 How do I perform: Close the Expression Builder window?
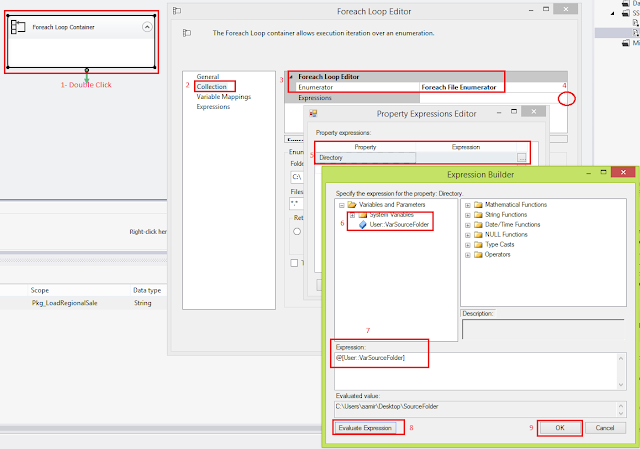(623, 172)
